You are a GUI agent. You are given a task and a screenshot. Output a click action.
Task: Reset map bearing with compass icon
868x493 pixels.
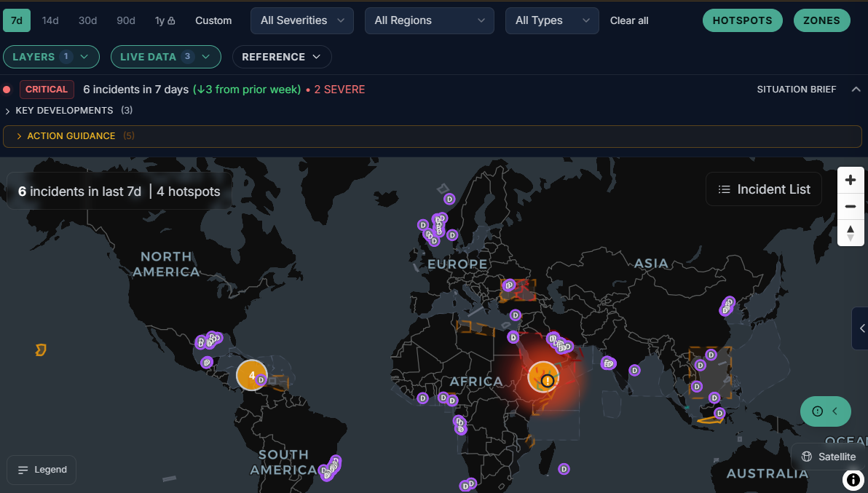(x=851, y=233)
